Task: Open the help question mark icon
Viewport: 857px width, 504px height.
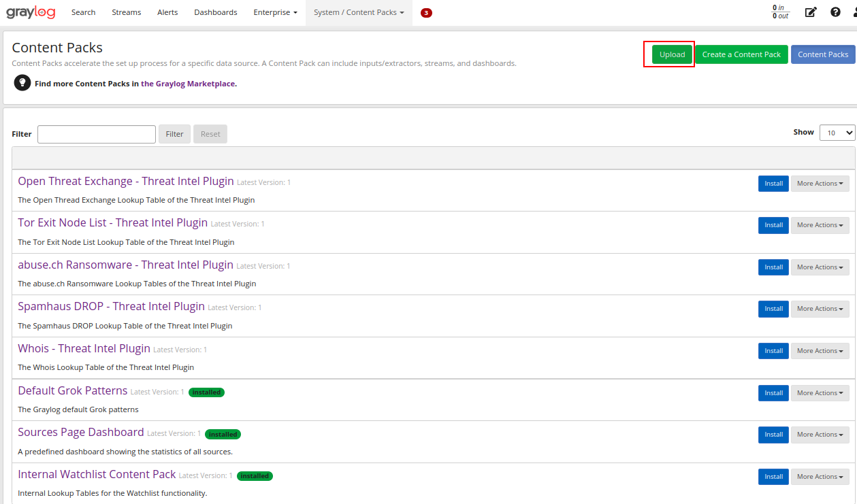Action: [835, 12]
